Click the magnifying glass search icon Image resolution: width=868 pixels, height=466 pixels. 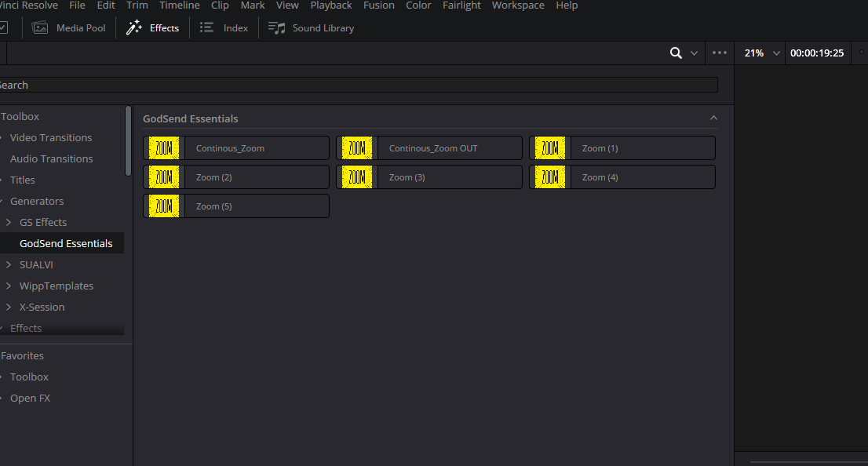point(676,53)
